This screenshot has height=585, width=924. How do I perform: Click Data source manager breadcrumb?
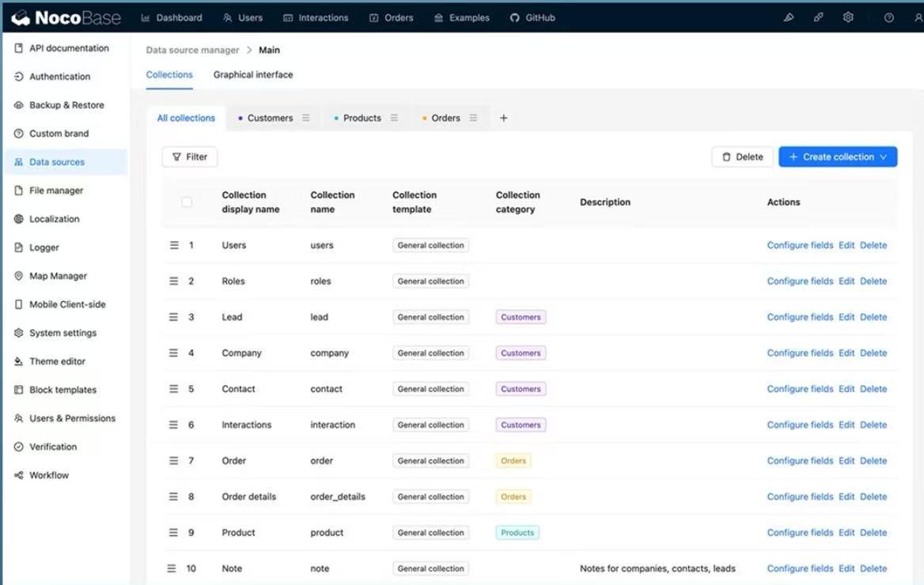tap(192, 50)
